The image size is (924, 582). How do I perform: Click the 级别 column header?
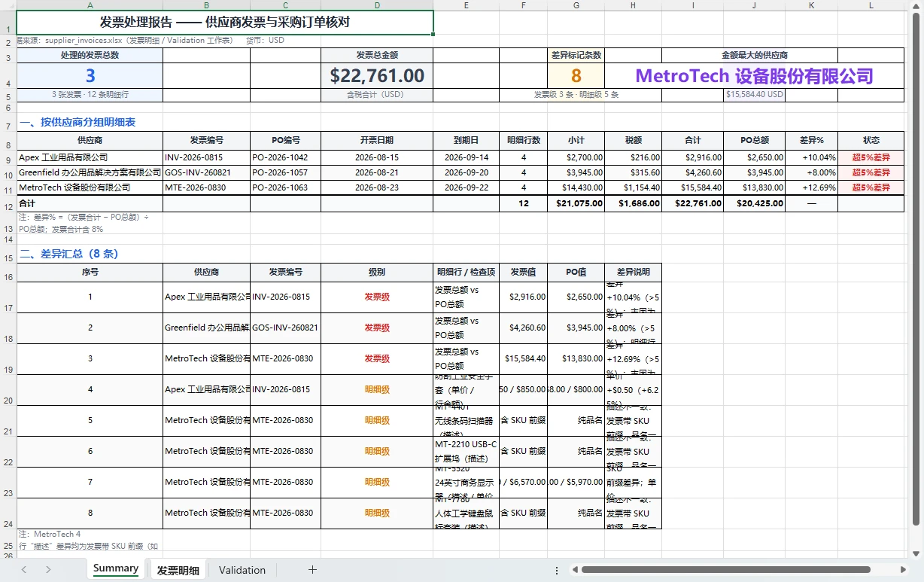tap(377, 273)
